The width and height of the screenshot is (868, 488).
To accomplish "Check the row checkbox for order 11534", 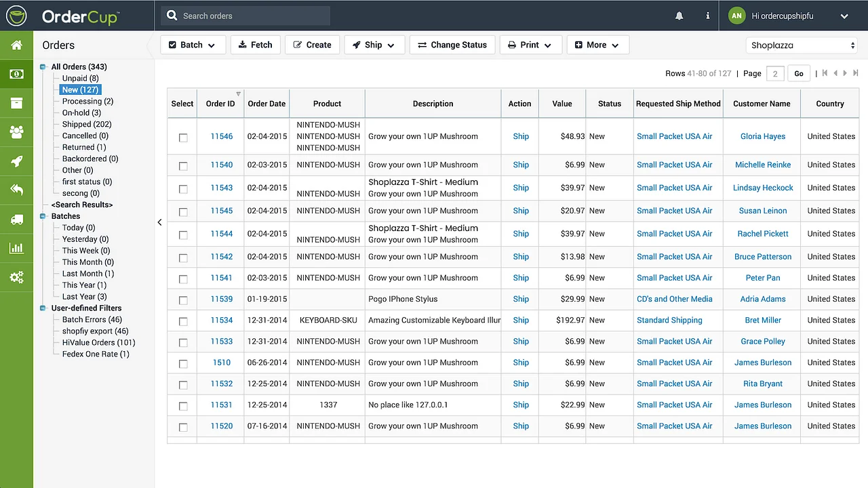I will point(182,320).
